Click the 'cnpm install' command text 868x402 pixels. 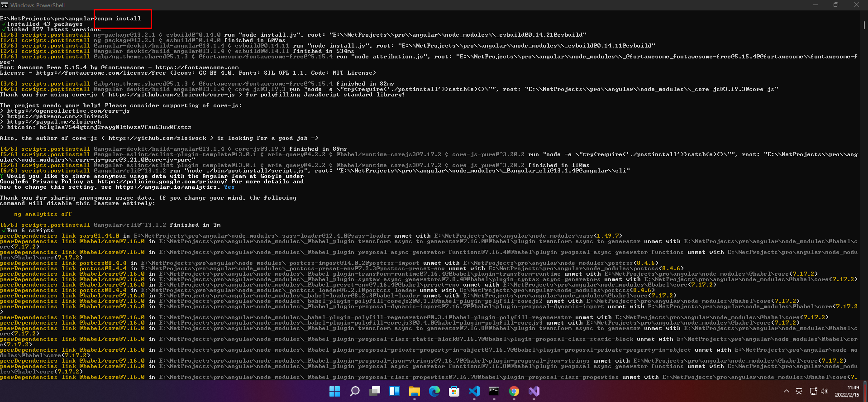[x=119, y=19]
